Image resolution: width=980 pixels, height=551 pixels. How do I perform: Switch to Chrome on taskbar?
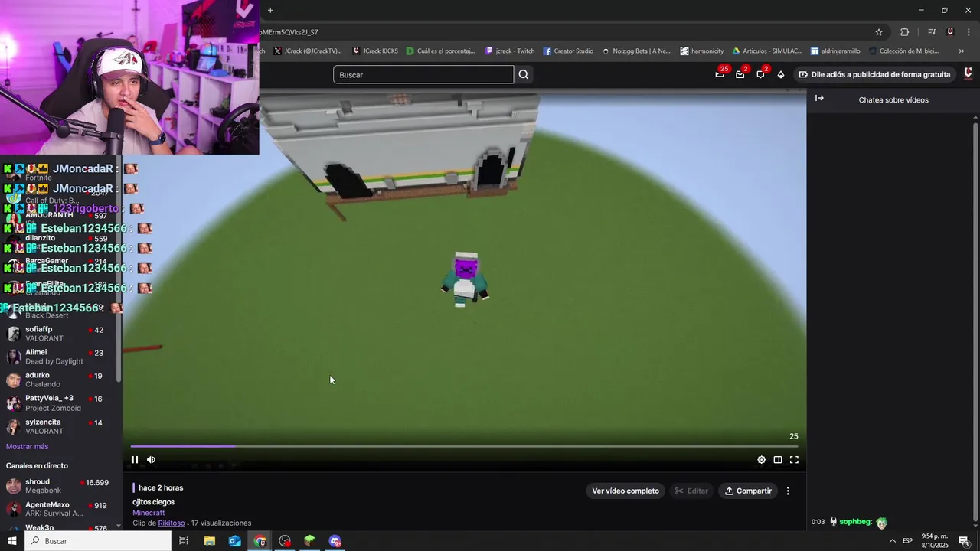260,541
